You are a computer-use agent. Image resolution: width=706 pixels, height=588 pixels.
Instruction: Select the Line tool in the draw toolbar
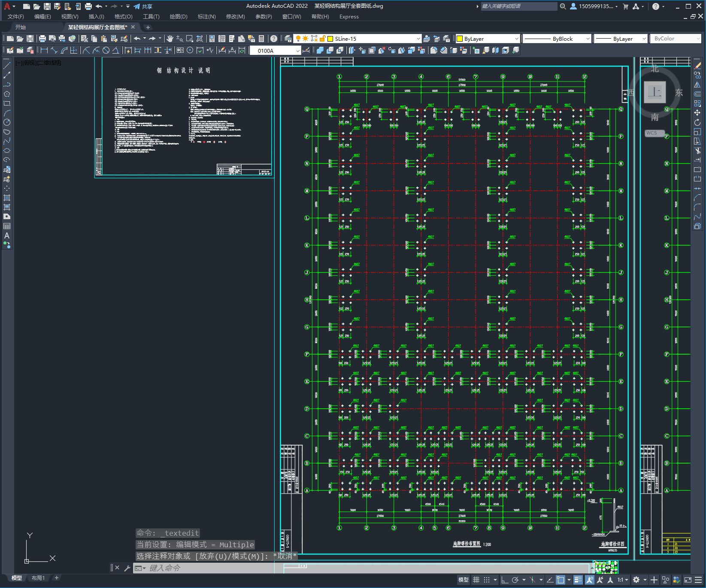[7, 66]
